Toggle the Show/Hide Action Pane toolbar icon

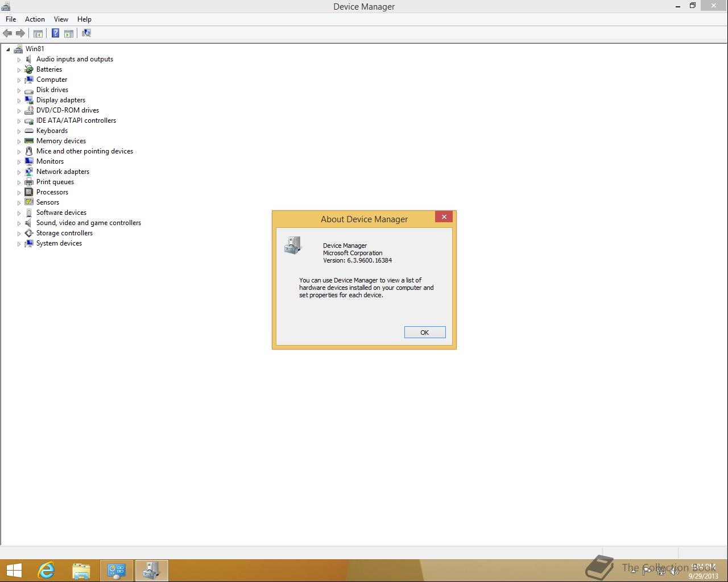[x=69, y=34]
